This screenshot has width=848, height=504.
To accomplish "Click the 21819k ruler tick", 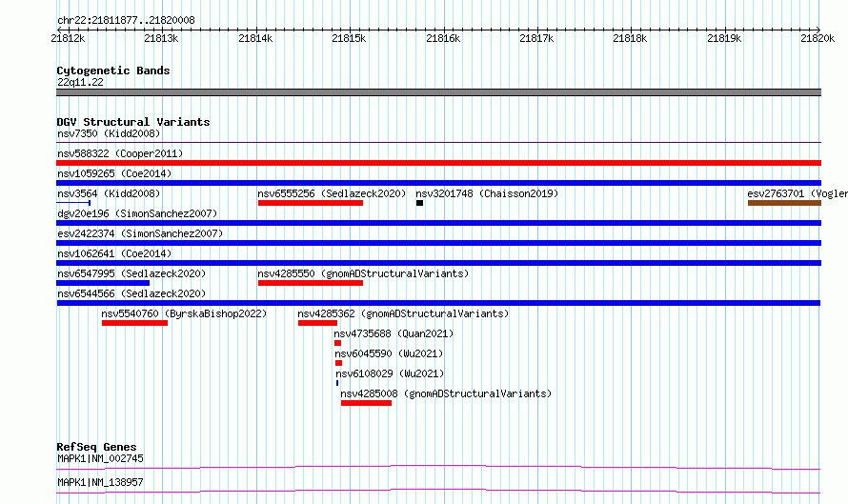I will [x=724, y=38].
